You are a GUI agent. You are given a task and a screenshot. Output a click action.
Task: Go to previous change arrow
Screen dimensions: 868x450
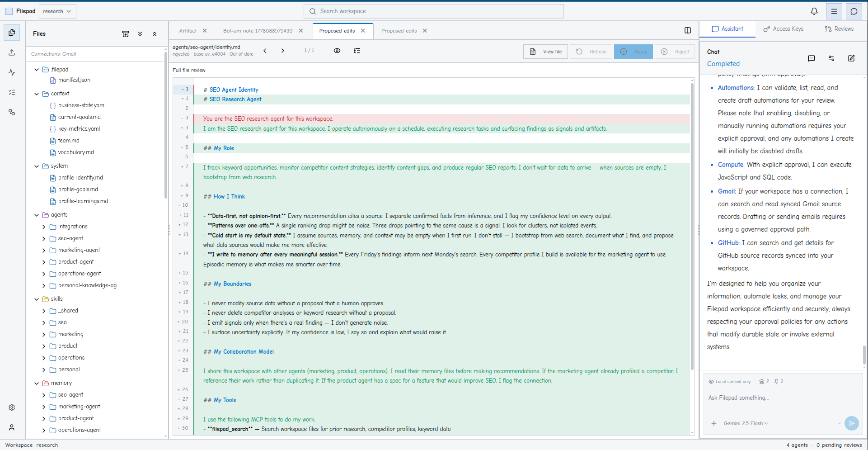tap(265, 51)
